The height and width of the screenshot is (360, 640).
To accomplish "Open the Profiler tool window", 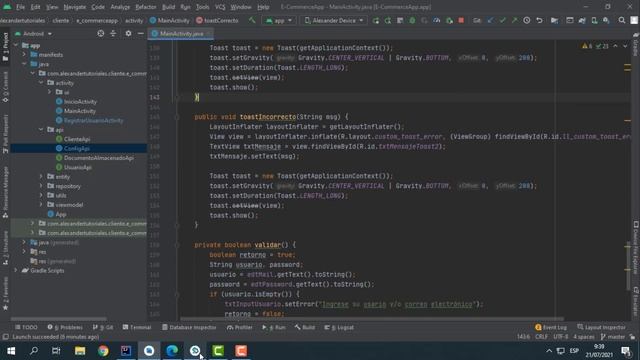I will [240, 327].
